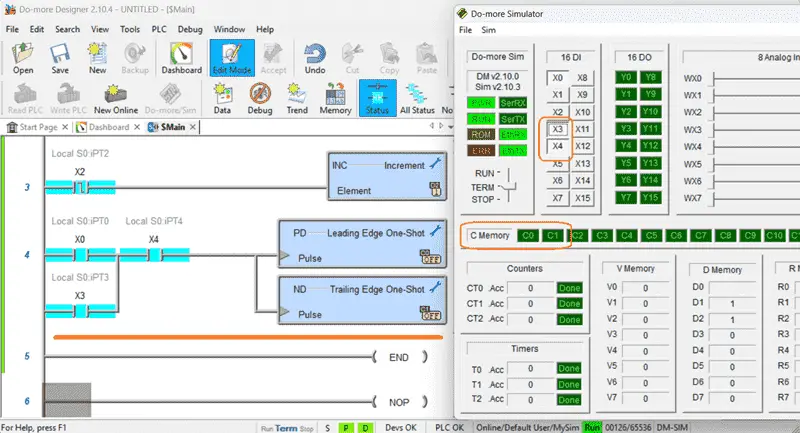
Task: Open the Dashboard toolbar icon
Action: coord(182,58)
